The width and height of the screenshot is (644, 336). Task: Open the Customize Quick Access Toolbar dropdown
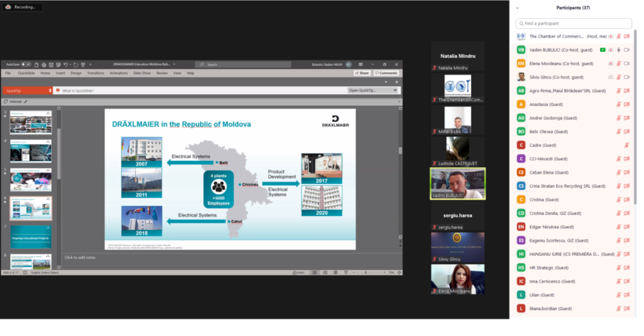(x=91, y=65)
